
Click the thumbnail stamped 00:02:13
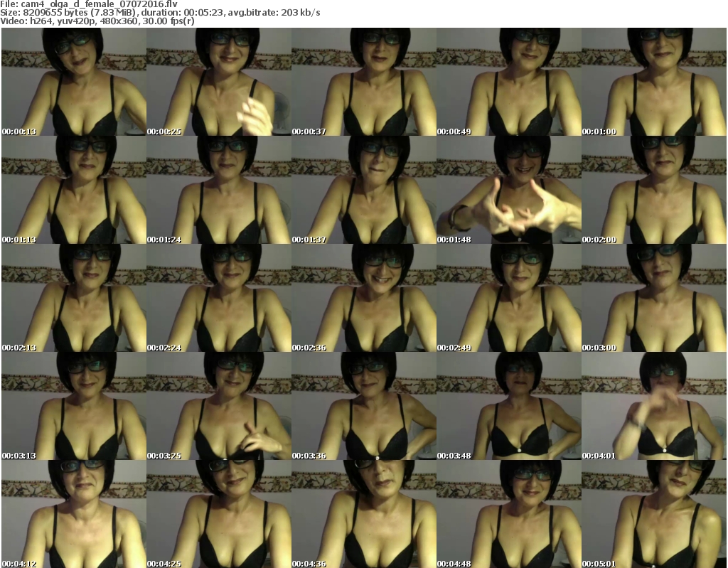click(x=74, y=298)
